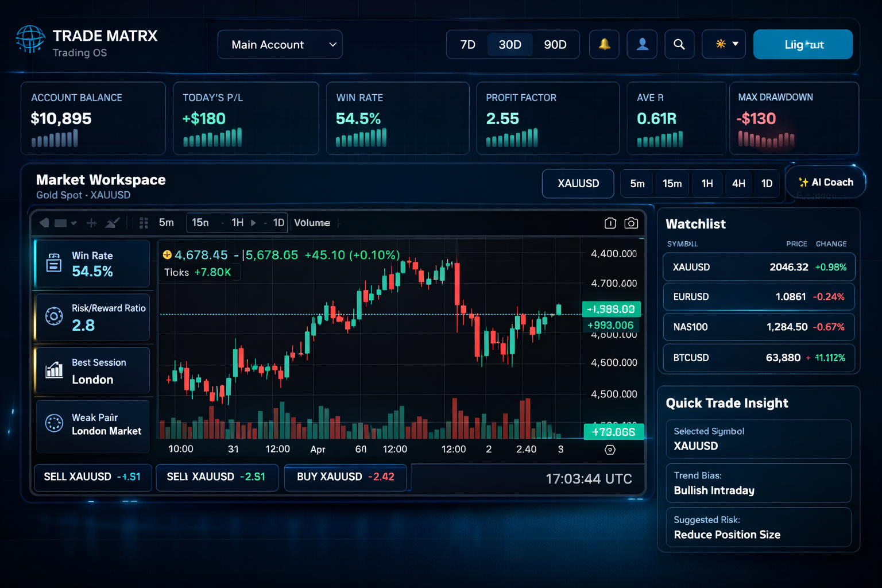Open the grid layout icon on the chart toolbar
This screenshot has height=588, width=882.
click(x=144, y=223)
